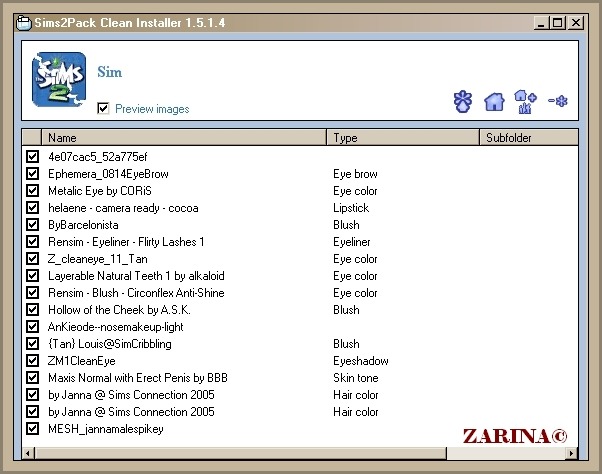The width and height of the screenshot is (602, 474).
Task: Sort list by the Type column header
Action: [403, 137]
